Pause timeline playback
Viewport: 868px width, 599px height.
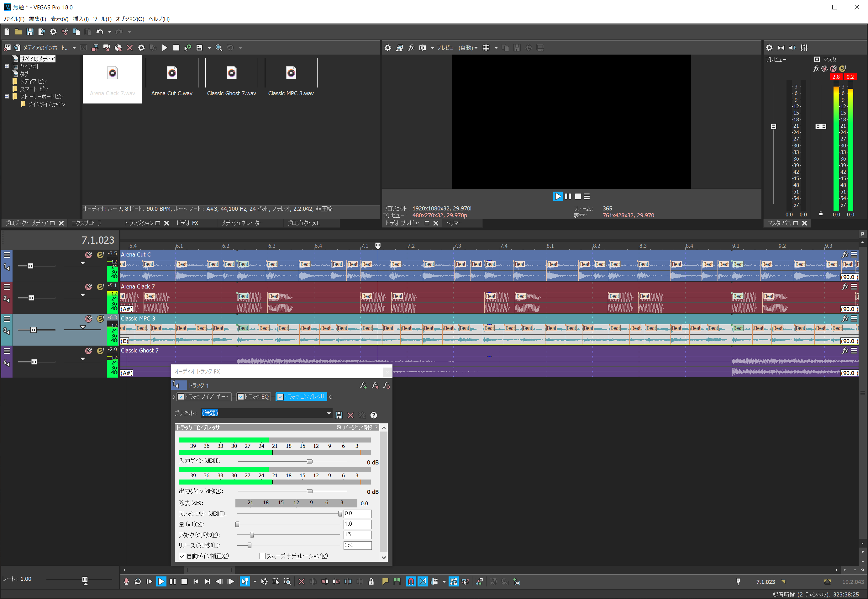(x=172, y=581)
